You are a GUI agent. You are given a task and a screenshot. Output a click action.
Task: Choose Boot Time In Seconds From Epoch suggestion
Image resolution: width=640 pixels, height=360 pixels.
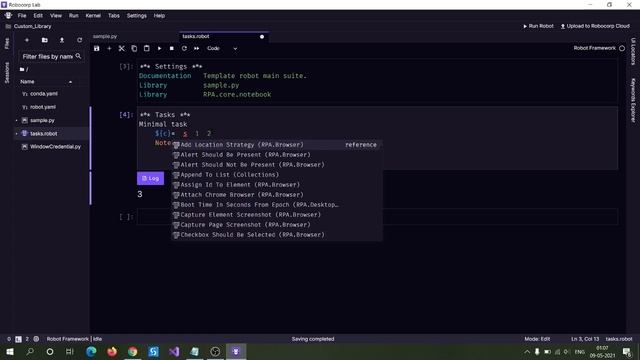(x=277, y=205)
